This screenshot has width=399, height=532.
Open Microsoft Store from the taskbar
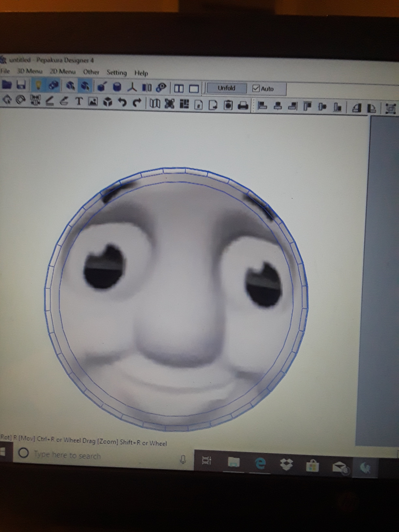pos(312,466)
